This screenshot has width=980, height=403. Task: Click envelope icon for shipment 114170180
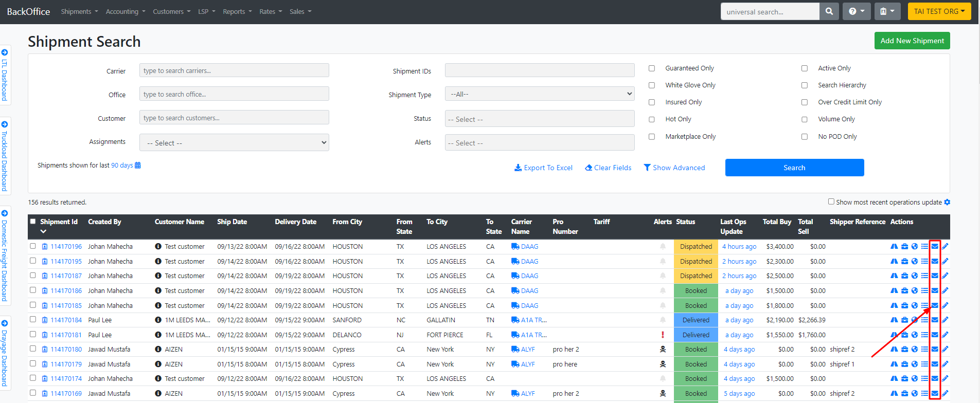(935, 350)
